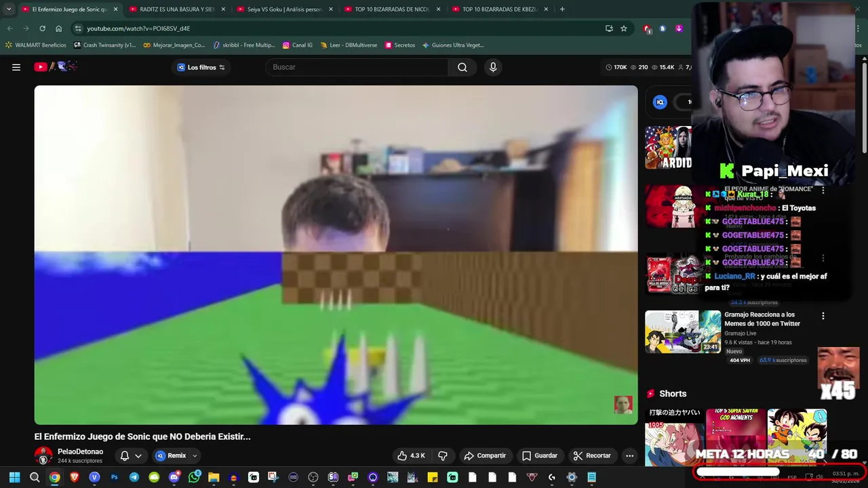868x488 pixels.
Task: Open a new browser tab
Action: (x=562, y=9)
